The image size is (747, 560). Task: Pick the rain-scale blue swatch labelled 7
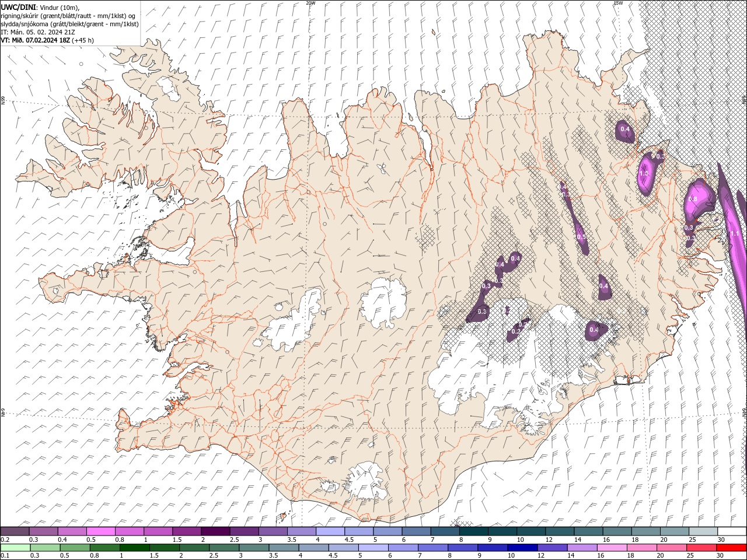[433, 548]
